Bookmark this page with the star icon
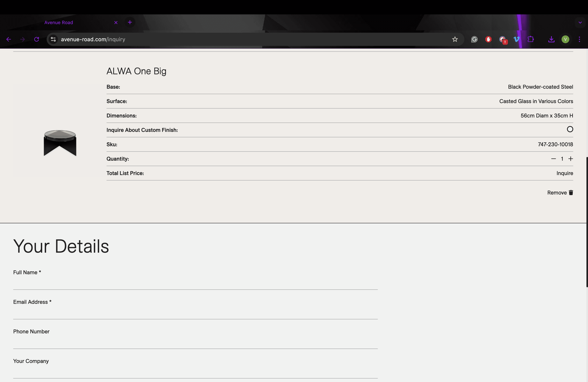 [x=455, y=39]
